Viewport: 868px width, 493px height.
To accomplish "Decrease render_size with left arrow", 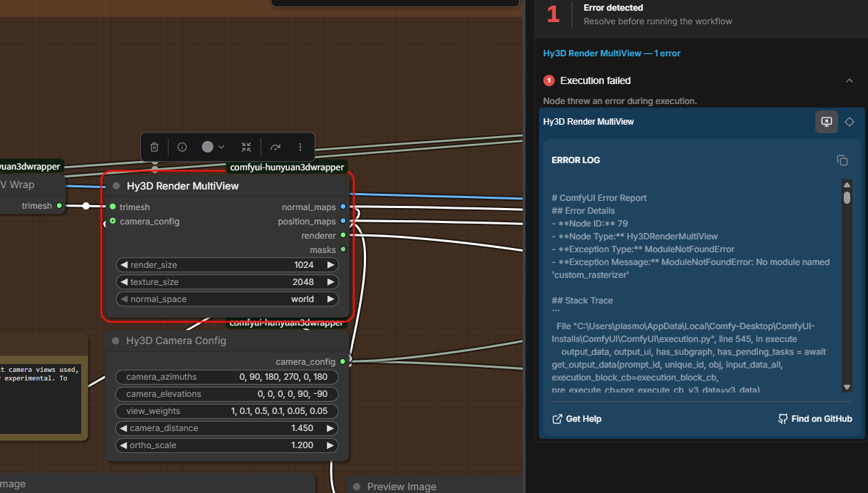I will (124, 264).
